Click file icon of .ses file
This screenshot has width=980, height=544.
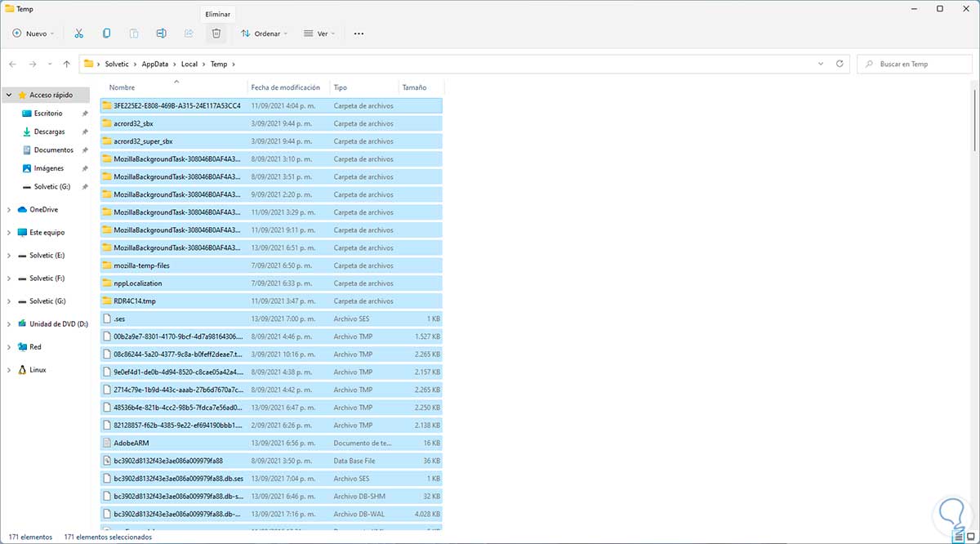[107, 319]
